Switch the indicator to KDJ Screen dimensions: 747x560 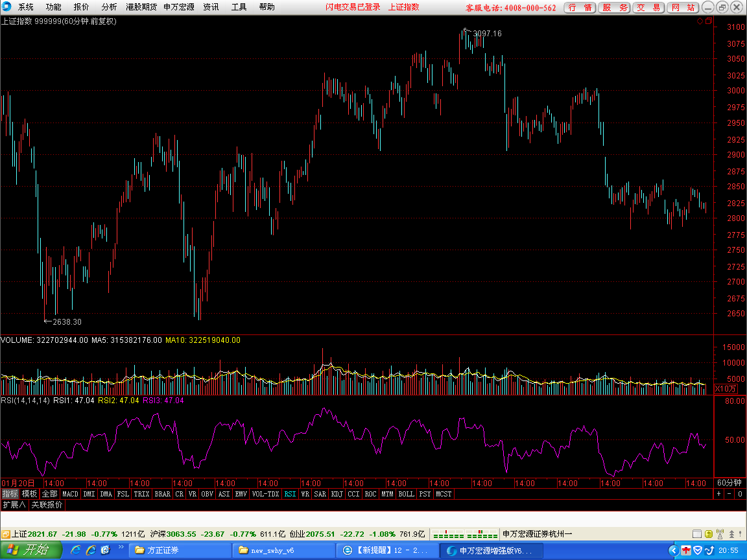337,494
